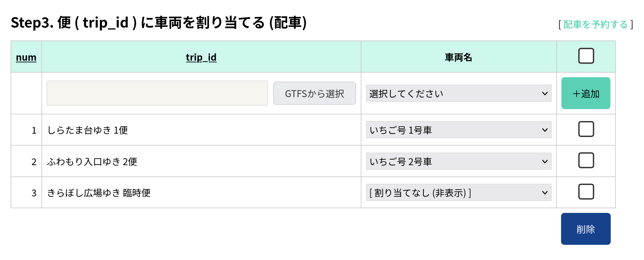The image size is (644, 260).
Task: Open the vehicle dropdown showing いちご号 1号車
Action: point(458,130)
